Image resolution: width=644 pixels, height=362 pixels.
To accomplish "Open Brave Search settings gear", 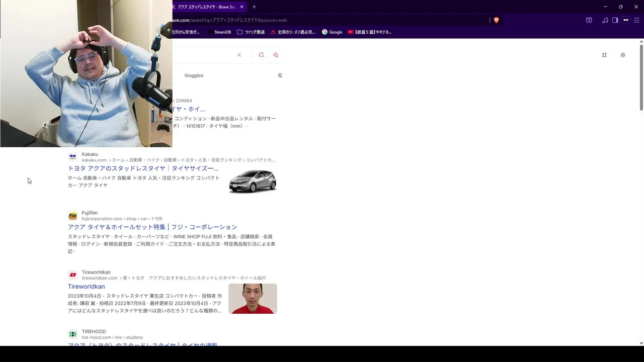I will tap(623, 55).
